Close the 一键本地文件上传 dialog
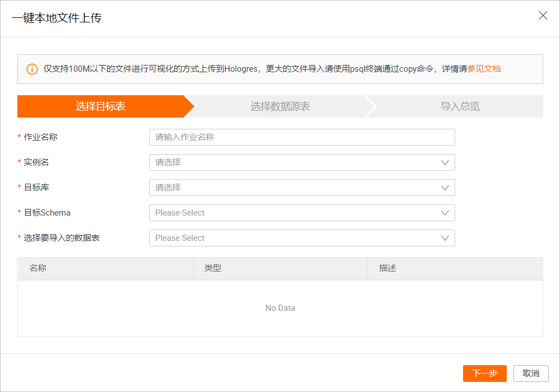Viewport: 560px width, 392px height. [x=543, y=15]
